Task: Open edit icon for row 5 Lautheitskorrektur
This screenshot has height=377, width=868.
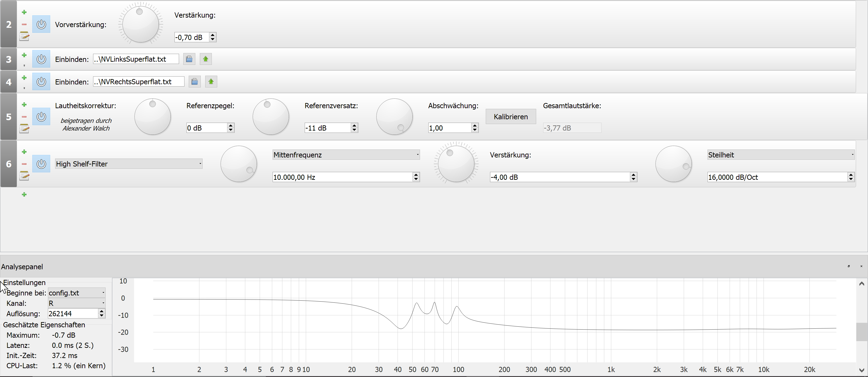Action: pyautogui.click(x=24, y=129)
